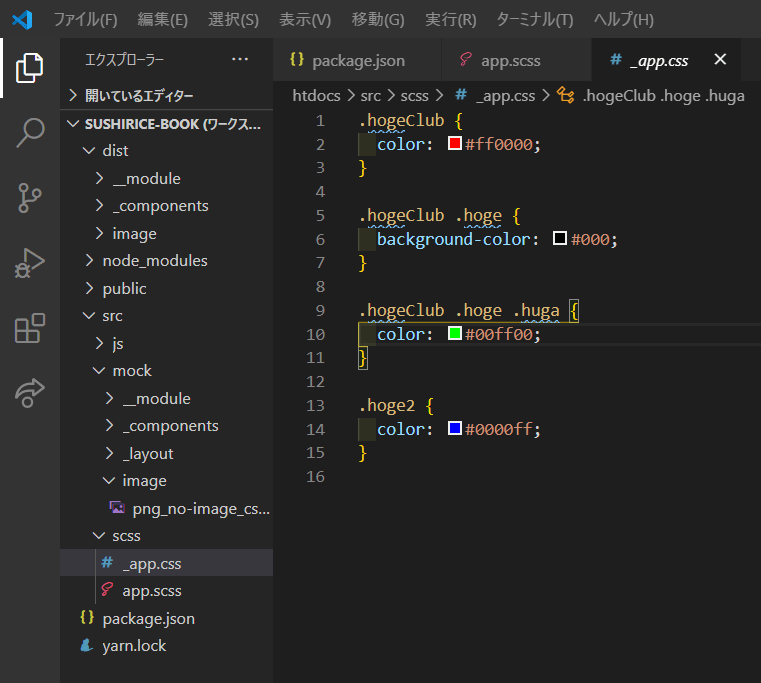Image resolution: width=761 pixels, height=683 pixels.
Task: Click the Sass icon beside app.scss in tree
Action: [107, 590]
